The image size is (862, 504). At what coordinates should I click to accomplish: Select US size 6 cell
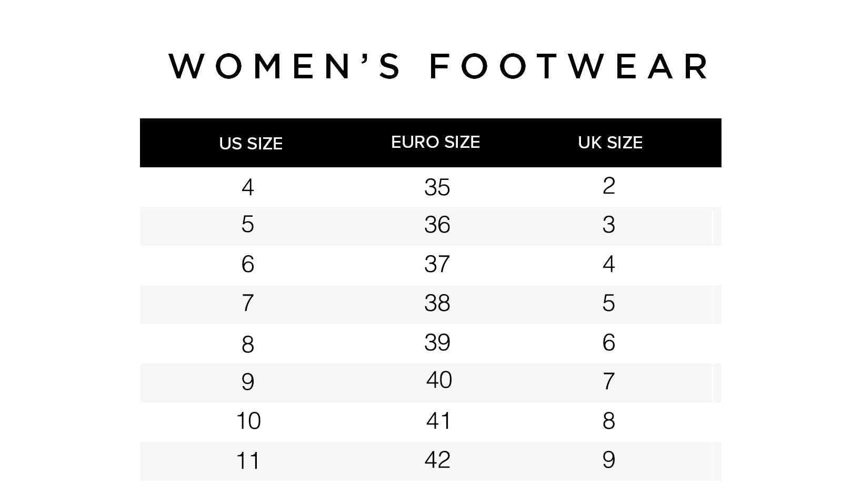(x=248, y=264)
